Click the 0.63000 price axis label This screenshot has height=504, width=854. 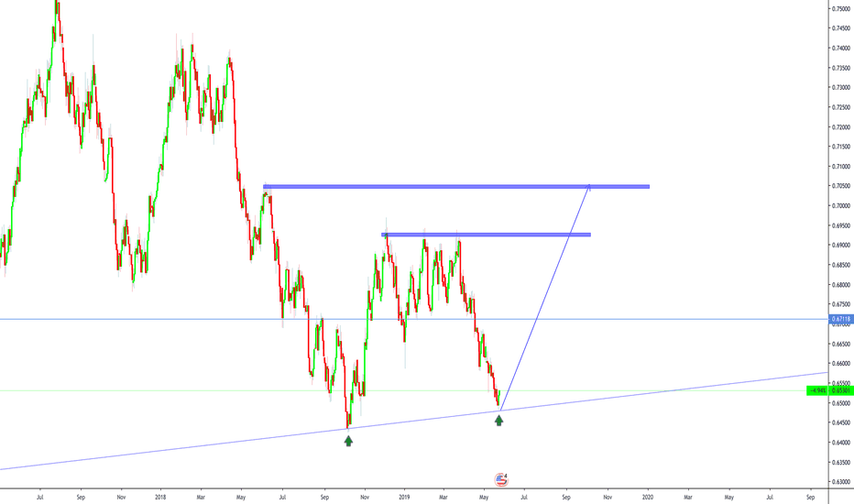click(842, 482)
